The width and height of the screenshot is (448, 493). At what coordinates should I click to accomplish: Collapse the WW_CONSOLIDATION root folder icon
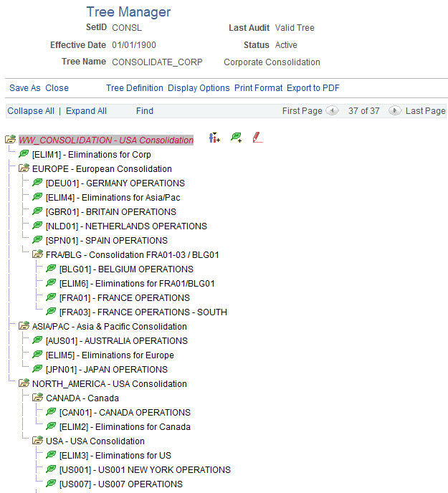[x=10, y=139]
